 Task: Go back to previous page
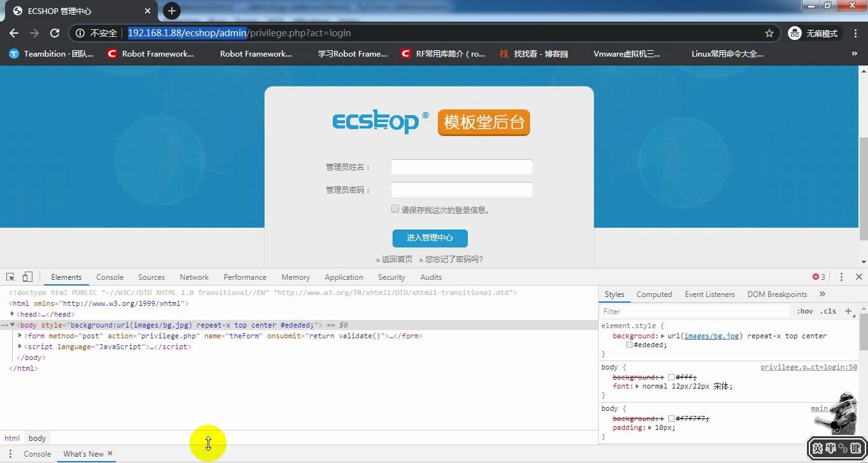coord(14,33)
